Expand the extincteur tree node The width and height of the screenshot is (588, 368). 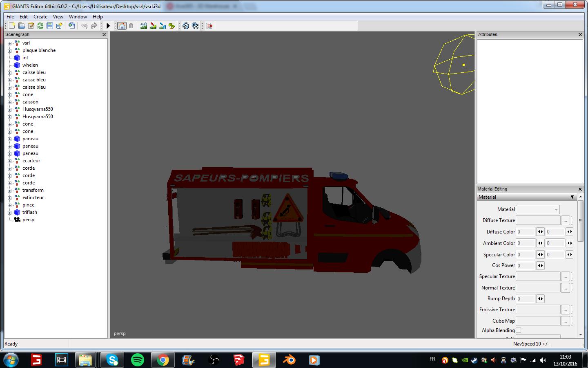click(10, 197)
